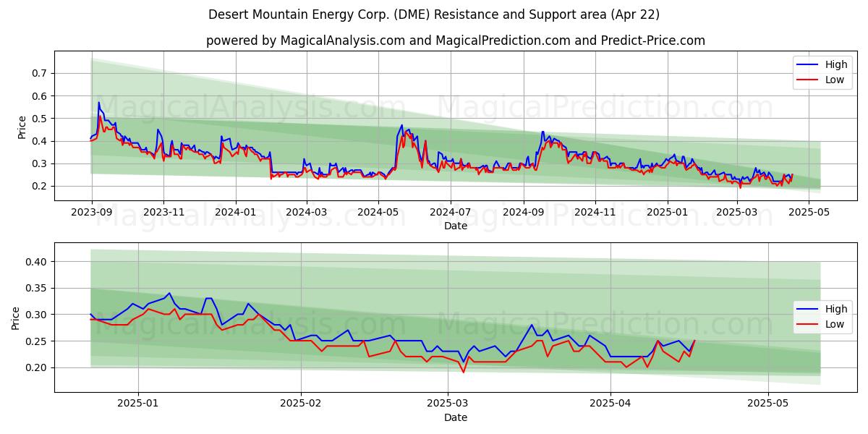This screenshot has width=868, height=434.
Task: Click the March 2025 low dip on lower chart
Action: click(464, 372)
